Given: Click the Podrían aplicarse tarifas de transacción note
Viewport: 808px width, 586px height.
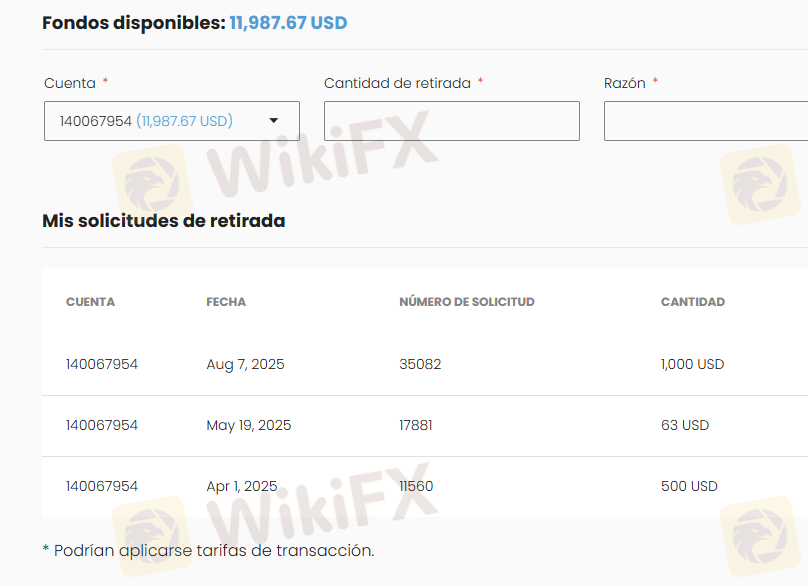Looking at the screenshot, I should pyautogui.click(x=208, y=550).
